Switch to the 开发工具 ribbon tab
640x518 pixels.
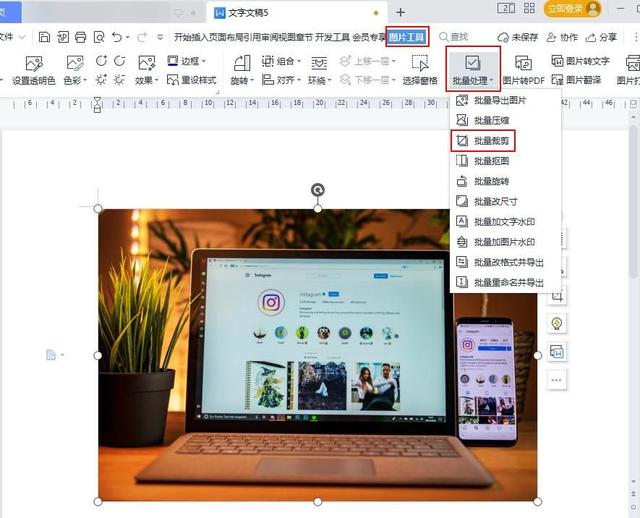tap(333, 37)
